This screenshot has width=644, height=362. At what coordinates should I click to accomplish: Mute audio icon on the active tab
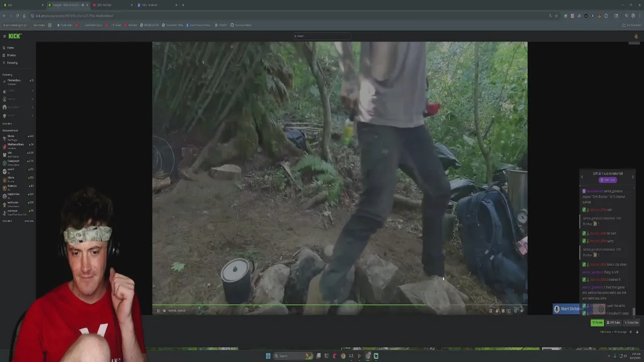click(x=82, y=5)
